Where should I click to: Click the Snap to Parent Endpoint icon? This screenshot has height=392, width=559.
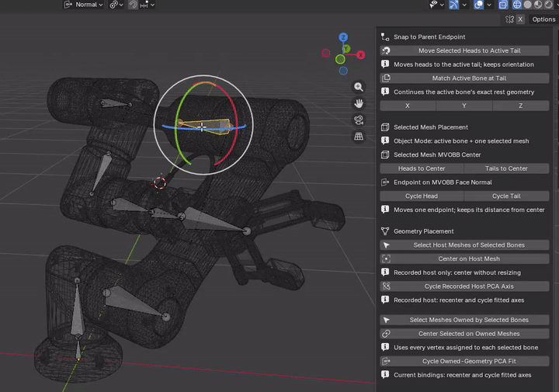[x=385, y=37]
